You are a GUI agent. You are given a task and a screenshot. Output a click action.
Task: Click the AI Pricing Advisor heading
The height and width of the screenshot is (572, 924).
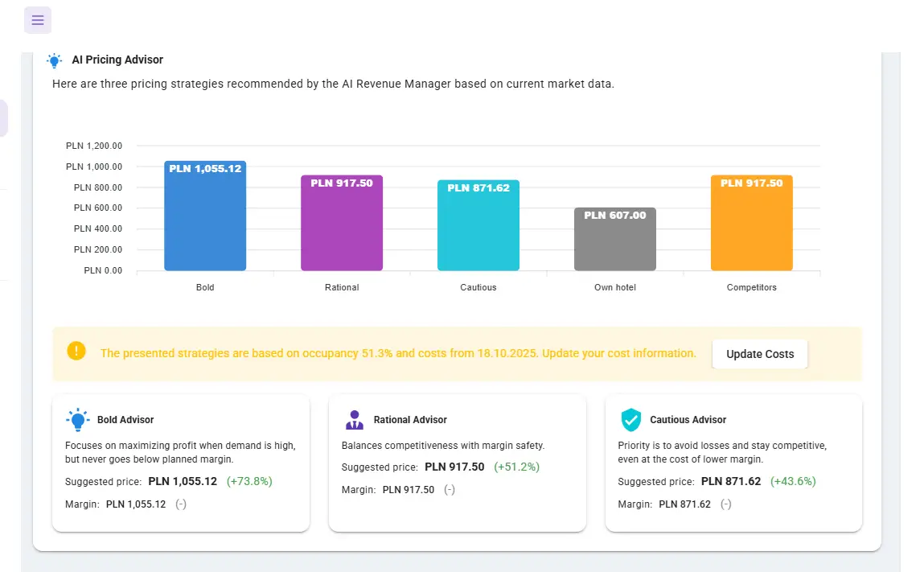tap(117, 60)
